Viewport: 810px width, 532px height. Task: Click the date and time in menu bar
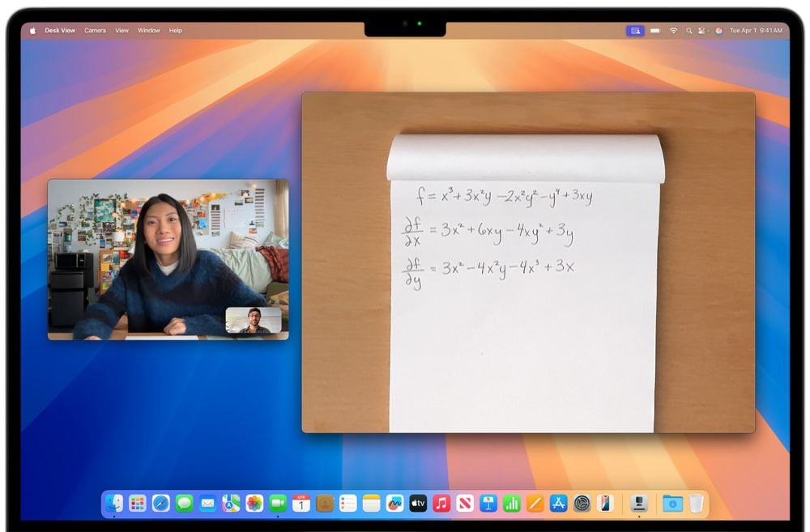point(756,31)
